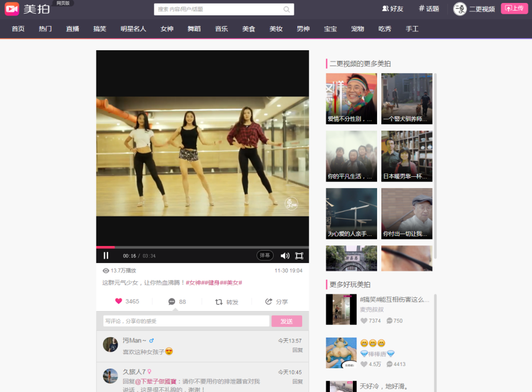Image resolution: width=532 pixels, height=392 pixels.
Task: Open the 美食 food nav item
Action: 249,29
